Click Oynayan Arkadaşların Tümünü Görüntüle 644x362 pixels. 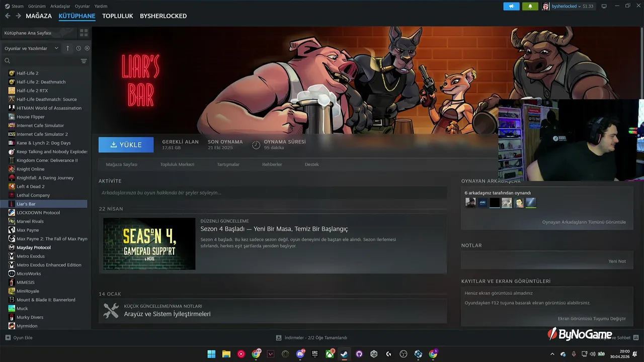click(584, 222)
